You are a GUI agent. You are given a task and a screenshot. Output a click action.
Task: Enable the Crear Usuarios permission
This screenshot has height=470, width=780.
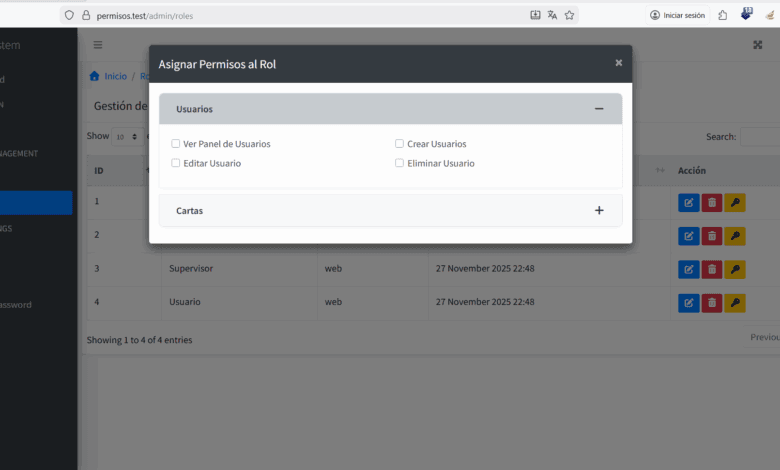tap(399, 144)
